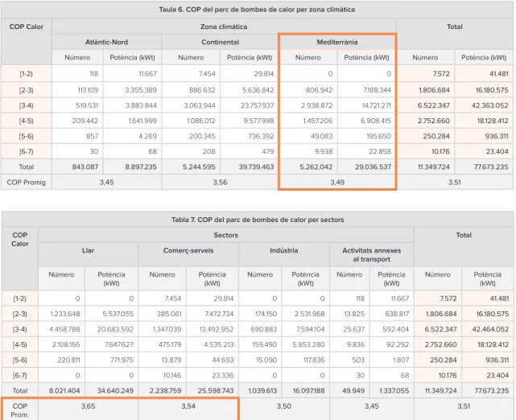Image resolution: width=516 pixels, height=420 pixels.
Task: Click the 'Mediterrània' column header
Action: pyautogui.click(x=337, y=42)
